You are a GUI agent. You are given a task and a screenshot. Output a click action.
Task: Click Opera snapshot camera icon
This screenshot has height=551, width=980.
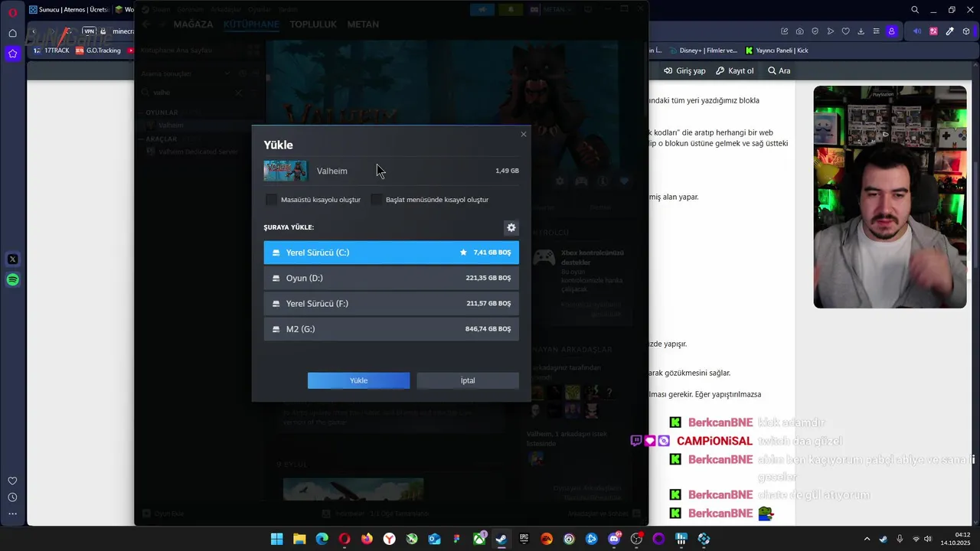coord(799,31)
